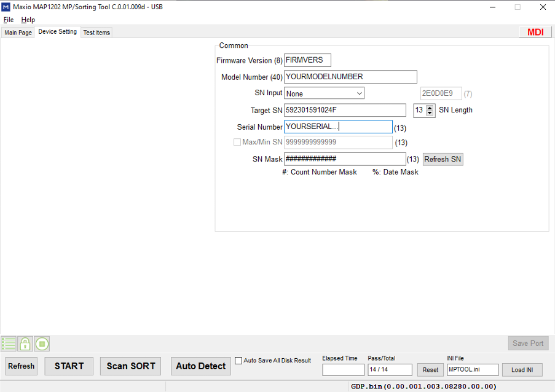The width and height of the screenshot is (555, 392).
Task: Click the Elapsed Time field
Action: (343, 370)
